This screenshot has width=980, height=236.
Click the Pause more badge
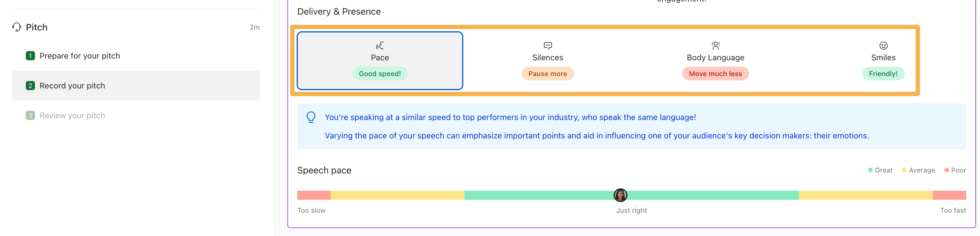tap(547, 74)
